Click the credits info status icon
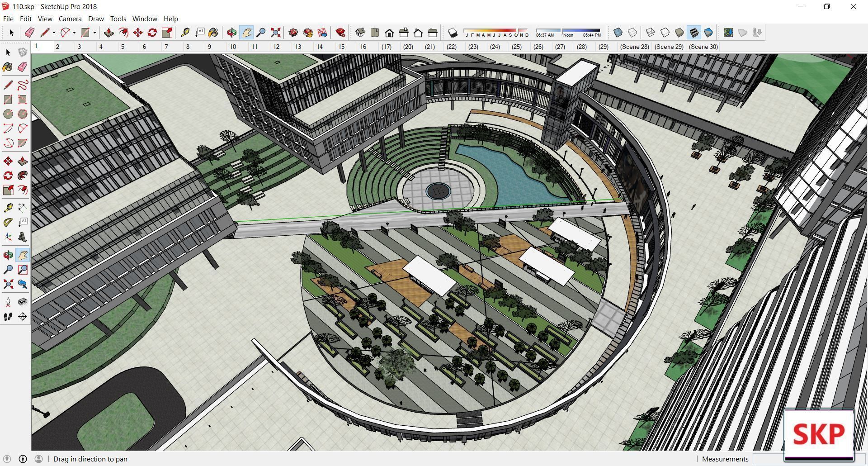Viewport: 868px width, 466px height. [x=23, y=459]
